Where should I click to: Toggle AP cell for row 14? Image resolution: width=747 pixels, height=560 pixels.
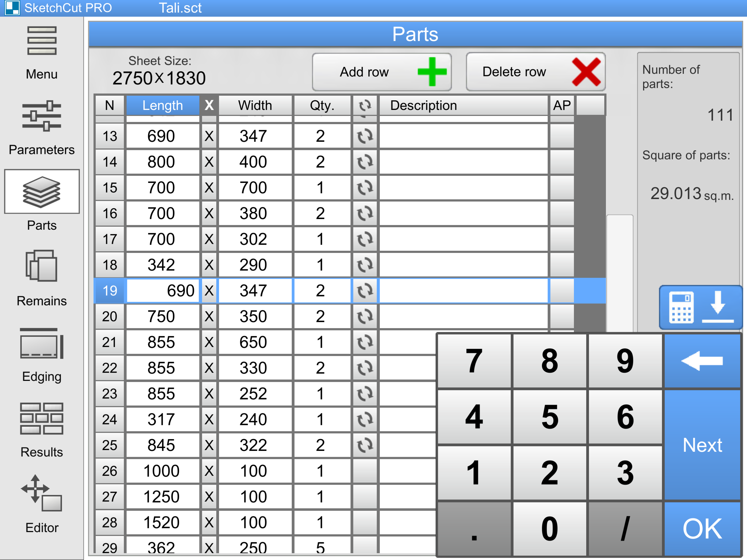click(x=562, y=162)
